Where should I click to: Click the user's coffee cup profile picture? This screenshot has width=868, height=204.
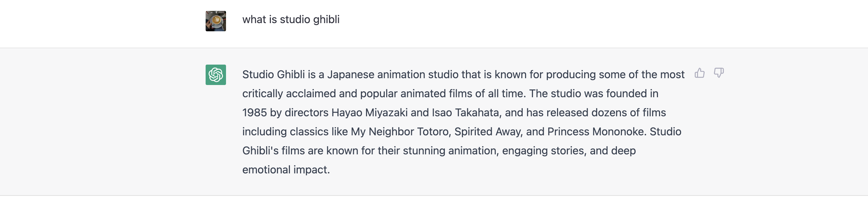pos(215,21)
